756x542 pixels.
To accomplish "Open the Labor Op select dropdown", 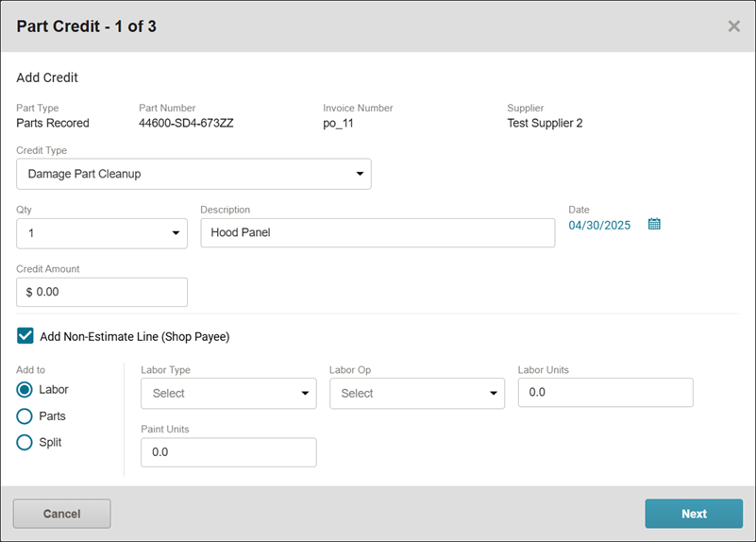I will coord(417,394).
